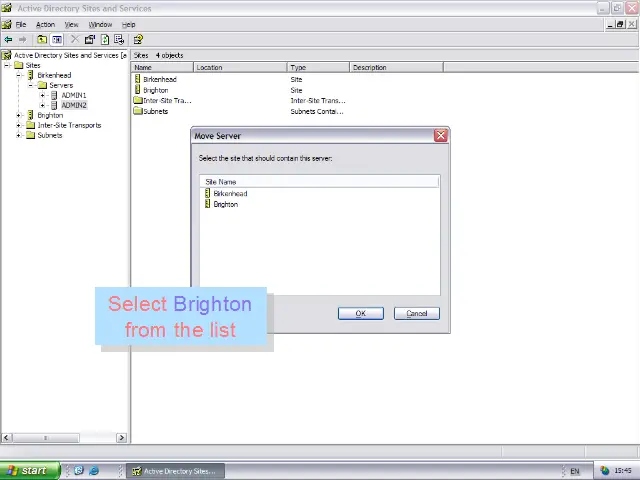Click the Description column header
The width and height of the screenshot is (640, 480).
396,67
